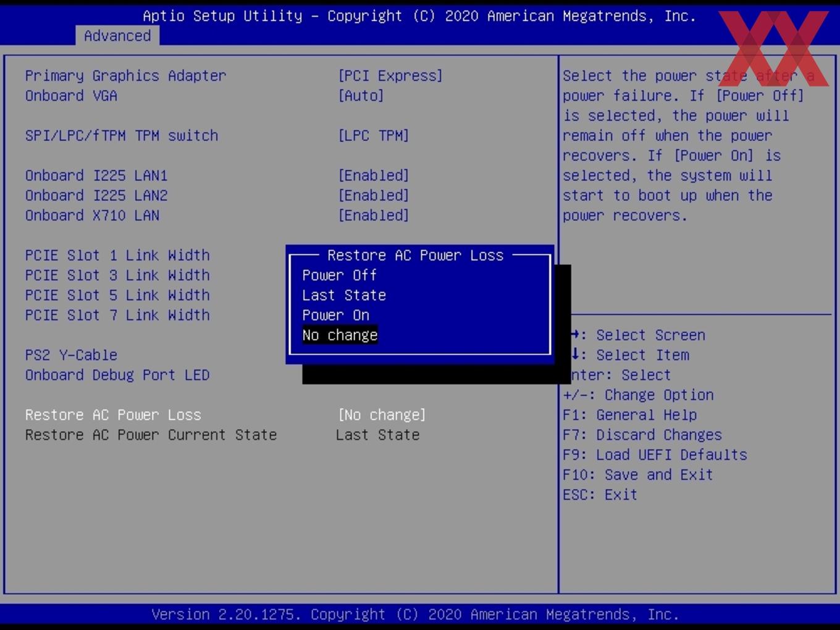
Task: Select PCIE Slot 3 Link Width
Action: (x=117, y=275)
